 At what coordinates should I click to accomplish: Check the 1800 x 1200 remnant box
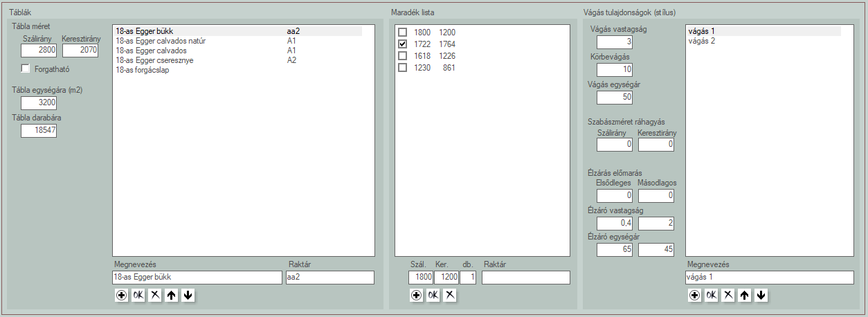403,33
